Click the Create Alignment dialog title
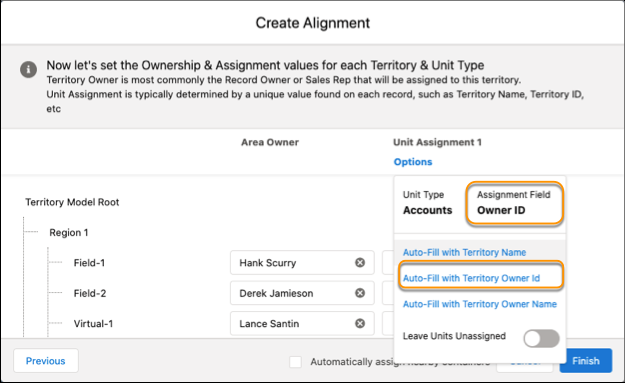Screen dimensions: 625x383 coord(313,23)
